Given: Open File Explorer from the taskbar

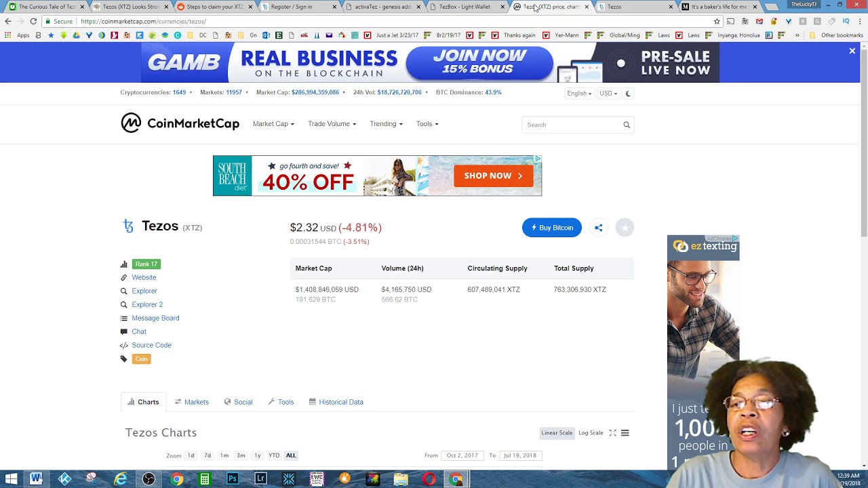Looking at the screenshot, I should 401,479.
